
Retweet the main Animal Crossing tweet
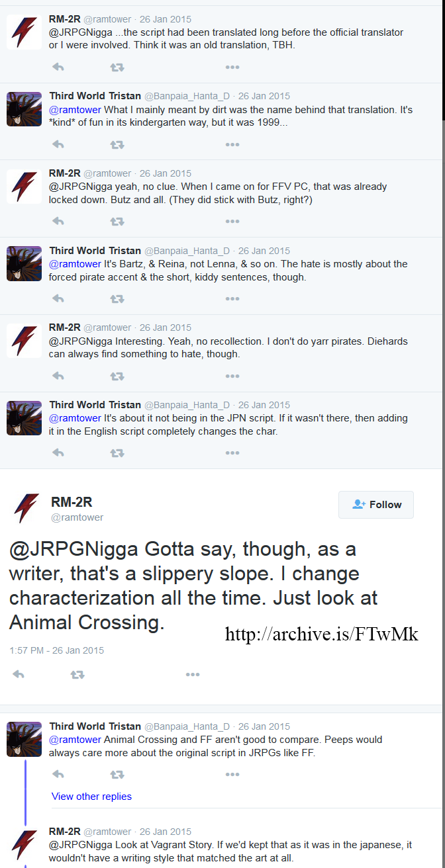point(77,675)
